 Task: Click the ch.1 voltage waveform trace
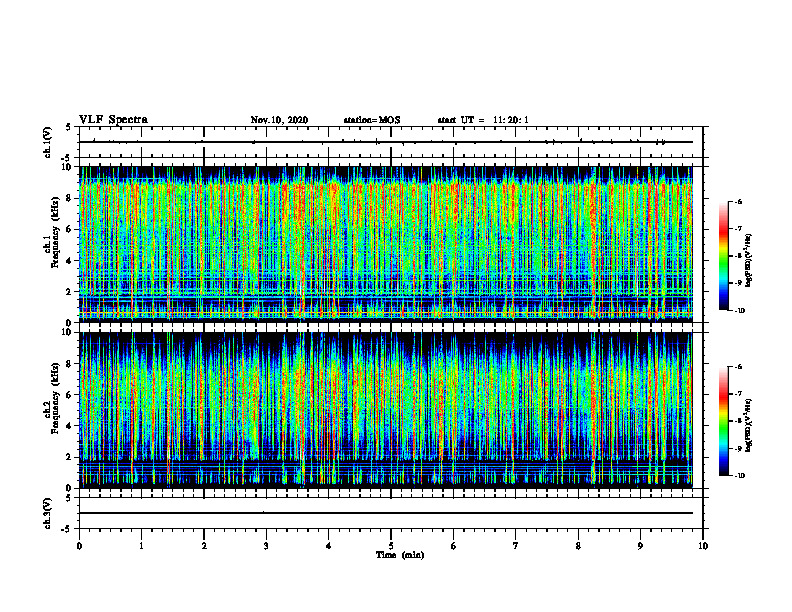[x=386, y=142]
